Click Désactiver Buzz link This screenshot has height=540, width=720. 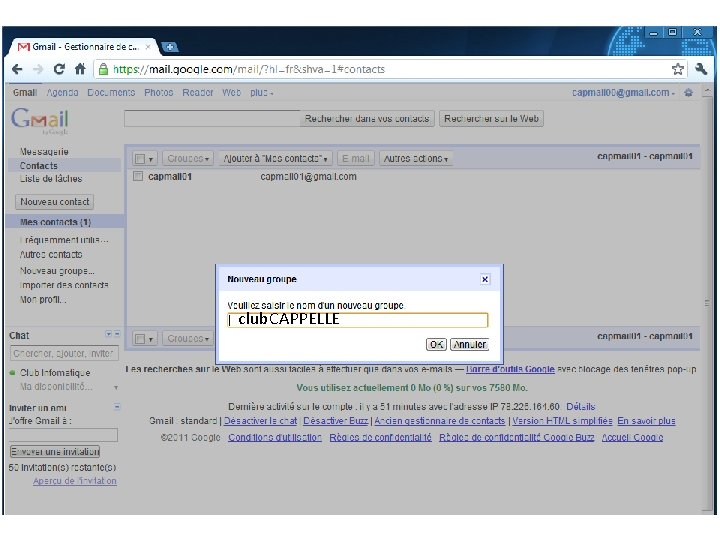(336, 421)
